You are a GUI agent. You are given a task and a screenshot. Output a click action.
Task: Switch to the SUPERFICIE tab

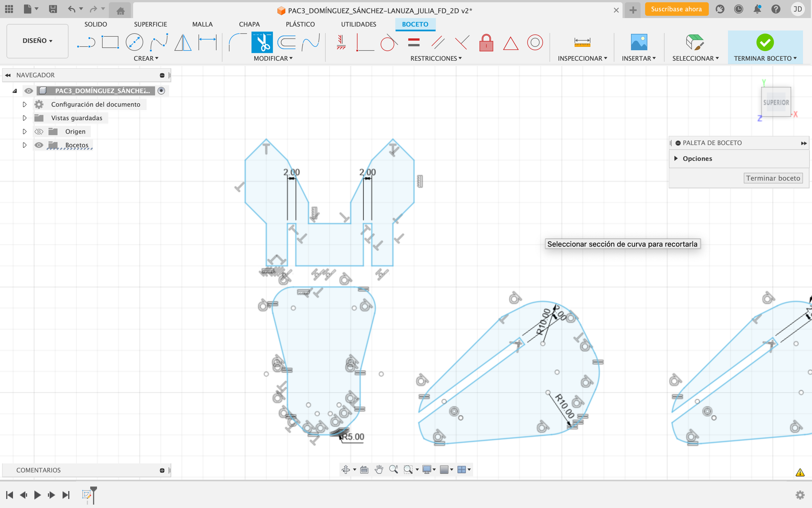pyautogui.click(x=151, y=24)
